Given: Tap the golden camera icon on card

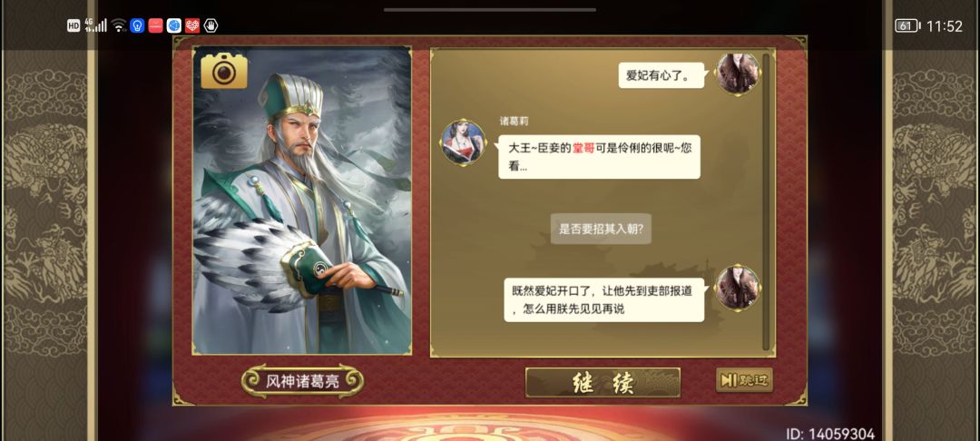Looking at the screenshot, I should (x=224, y=71).
